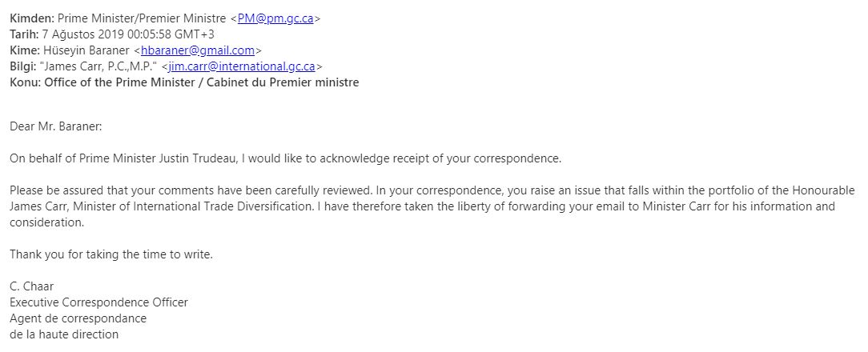Click the Kime recipient label
This screenshot has height=352, width=868.
(x=24, y=50)
